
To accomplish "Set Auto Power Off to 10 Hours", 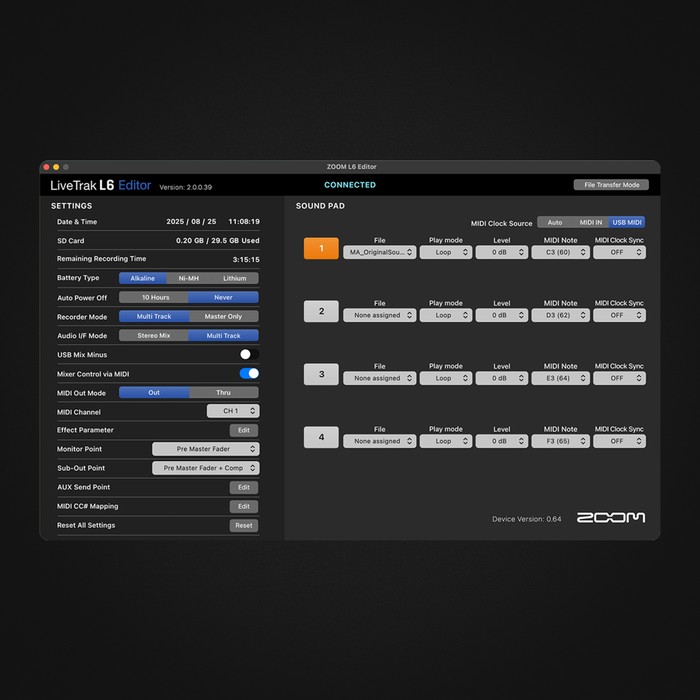I will coord(154,297).
